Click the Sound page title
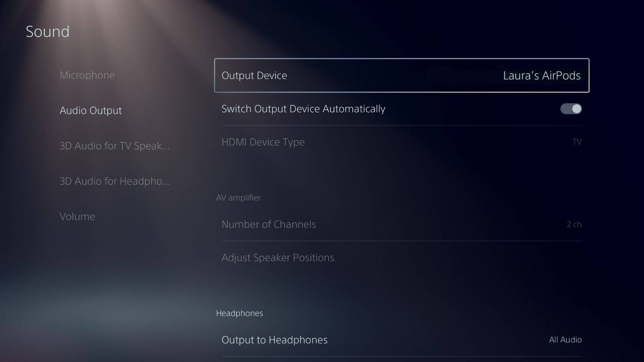This screenshot has width=644, height=362. pos(48,31)
